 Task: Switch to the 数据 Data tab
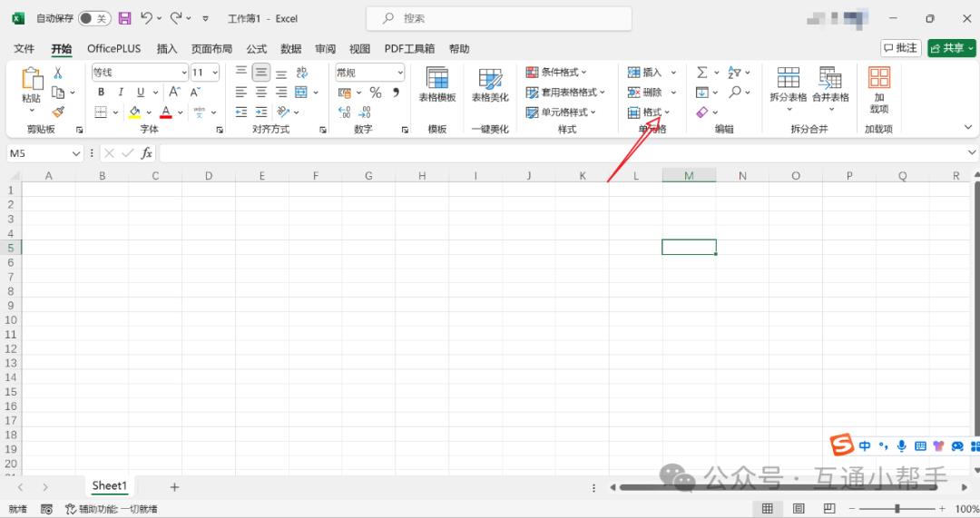click(290, 49)
